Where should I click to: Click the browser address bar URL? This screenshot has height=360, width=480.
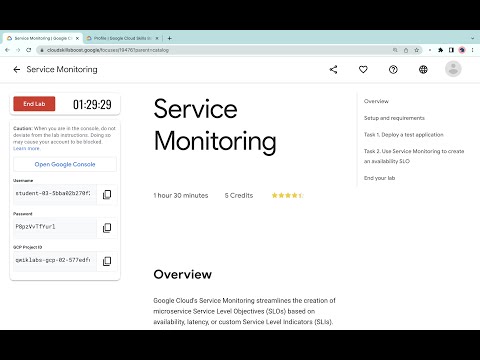(x=108, y=50)
